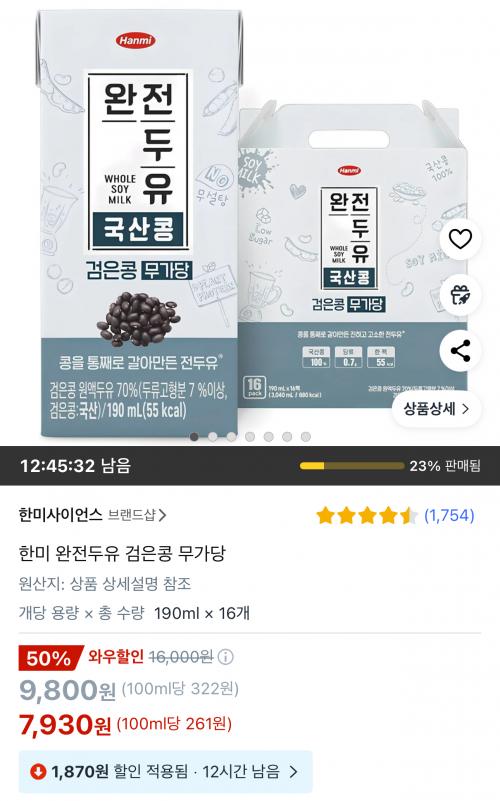Click the 23% 판매됨 progress bar
The height and width of the screenshot is (801, 500).
[x=352, y=466]
